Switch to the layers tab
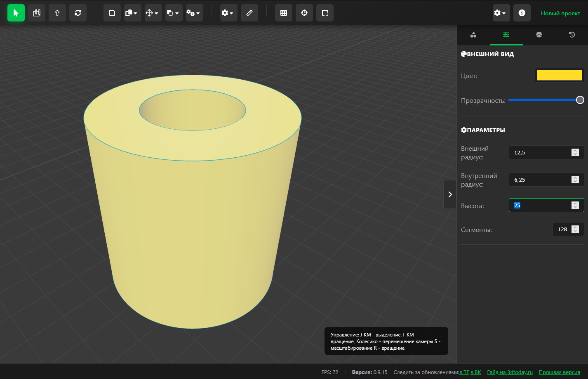The image size is (588, 379). (x=539, y=35)
